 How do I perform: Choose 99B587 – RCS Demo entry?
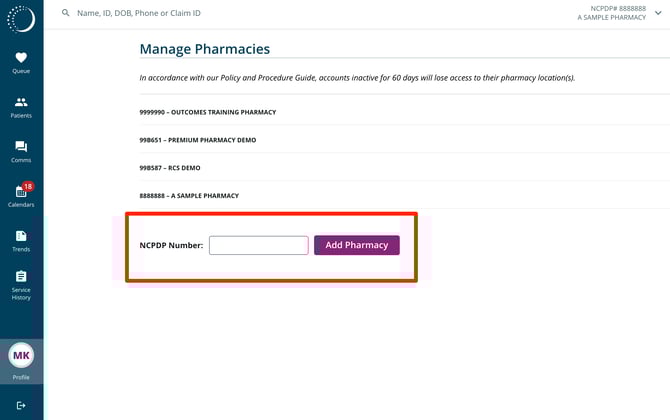170,168
